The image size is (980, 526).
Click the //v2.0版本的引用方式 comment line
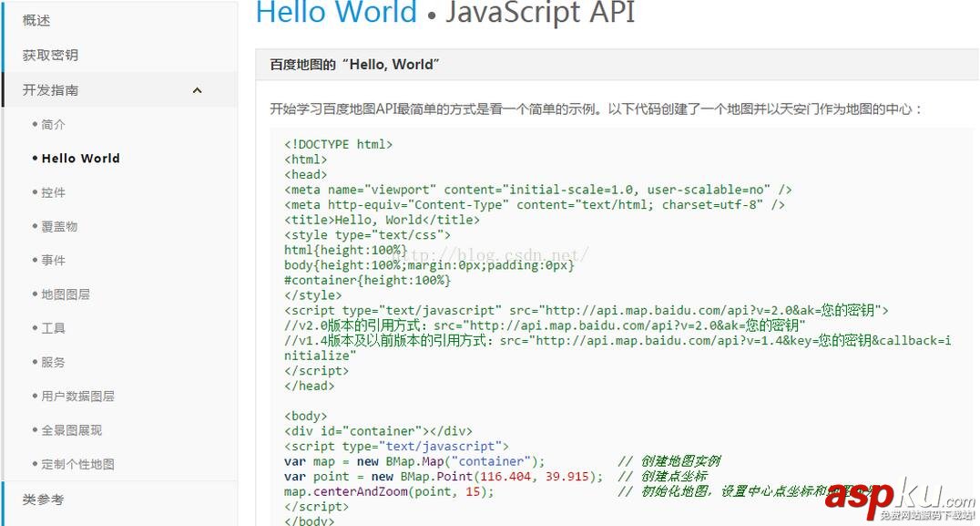(x=545, y=325)
